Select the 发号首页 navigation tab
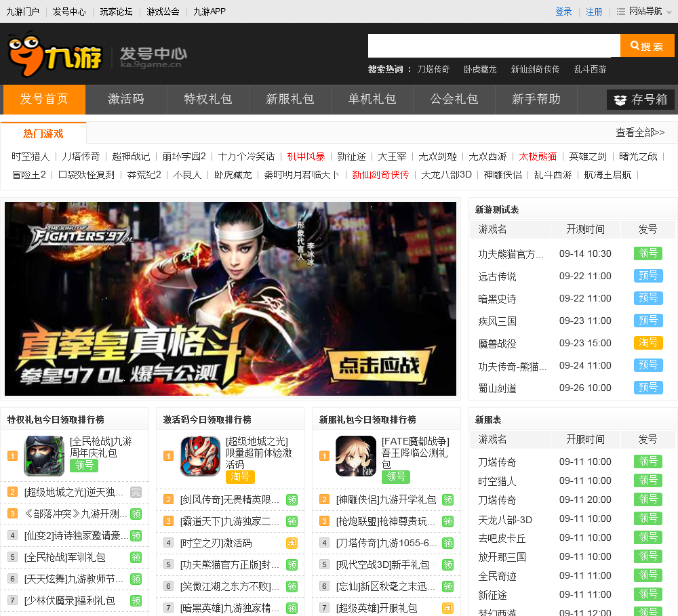 [x=44, y=100]
